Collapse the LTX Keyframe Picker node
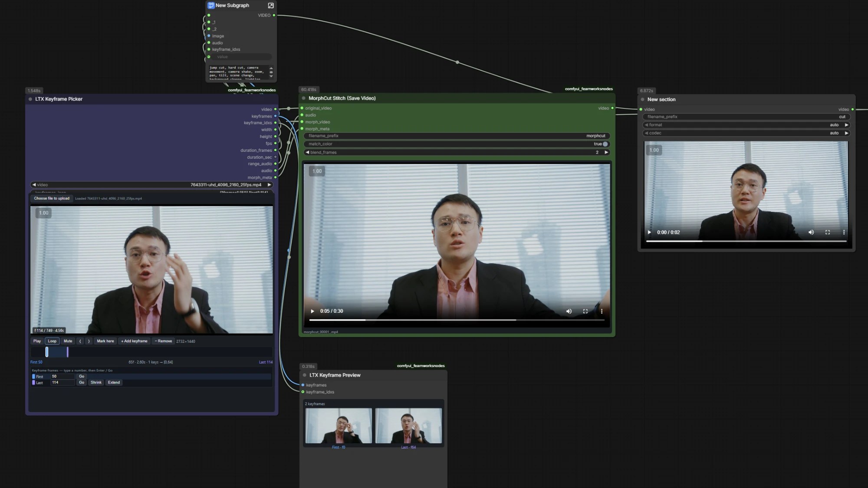868x488 pixels. coord(30,99)
